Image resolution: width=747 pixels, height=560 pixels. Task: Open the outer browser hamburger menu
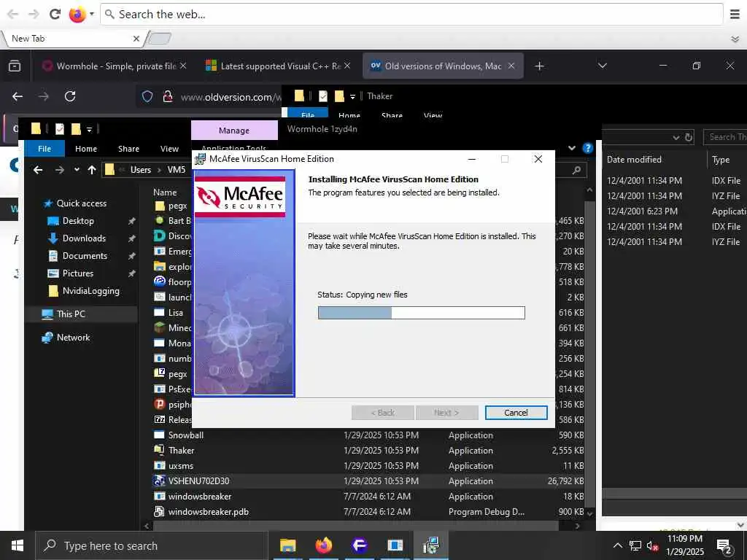click(735, 15)
